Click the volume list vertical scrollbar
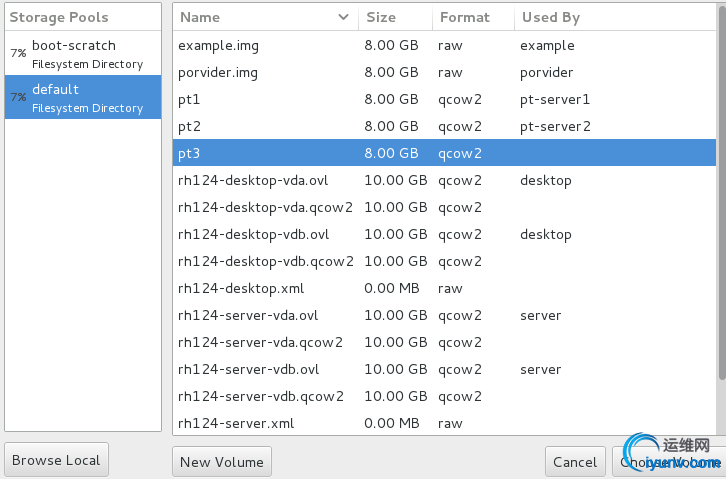 722,200
